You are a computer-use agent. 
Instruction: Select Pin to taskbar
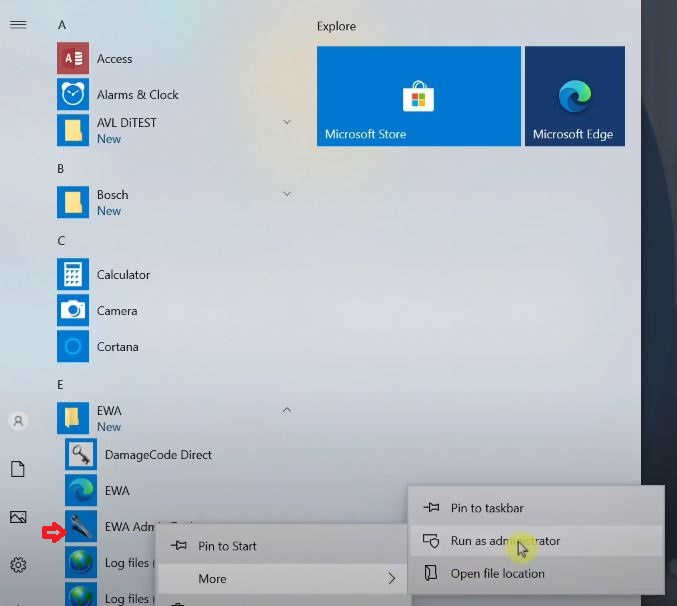[x=535, y=508]
